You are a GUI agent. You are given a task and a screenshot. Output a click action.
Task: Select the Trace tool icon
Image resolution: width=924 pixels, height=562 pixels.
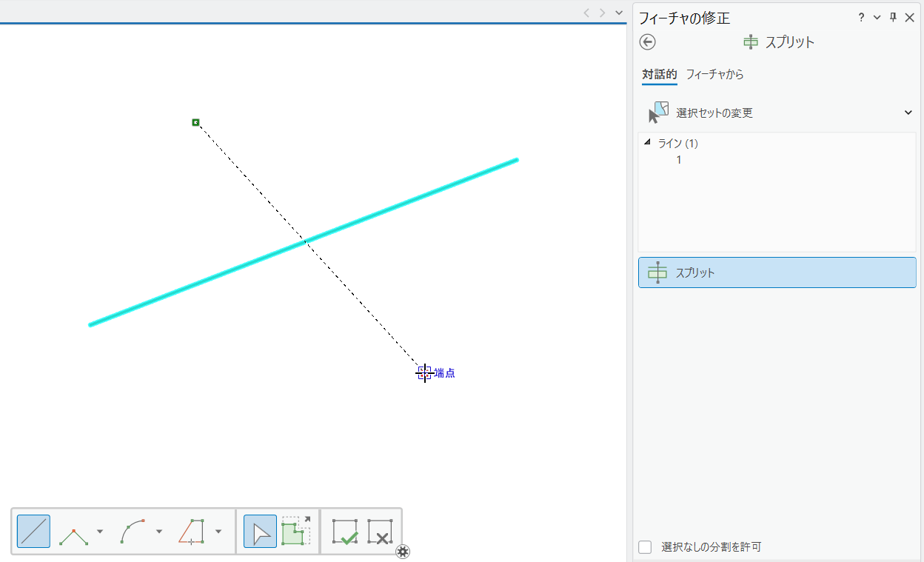192,532
